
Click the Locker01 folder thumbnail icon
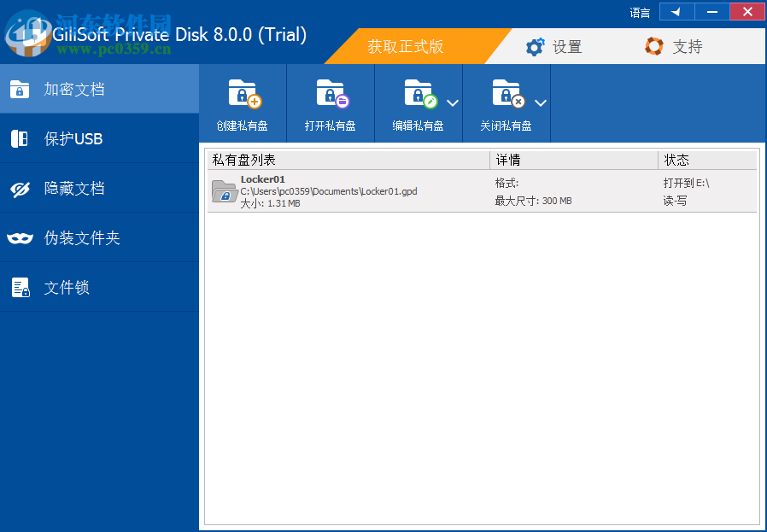pyautogui.click(x=225, y=192)
